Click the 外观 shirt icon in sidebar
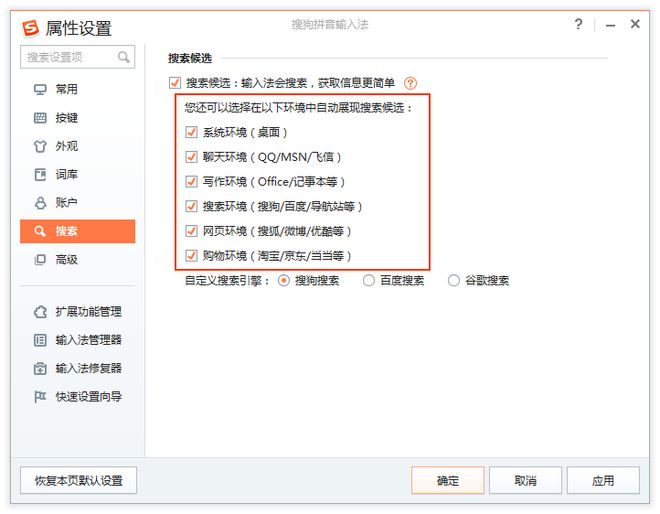 pos(40,146)
